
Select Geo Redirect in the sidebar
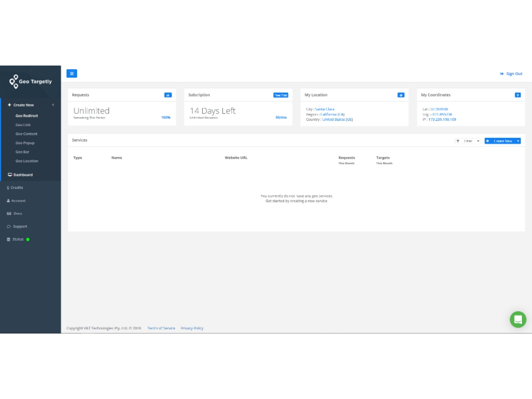click(27, 116)
